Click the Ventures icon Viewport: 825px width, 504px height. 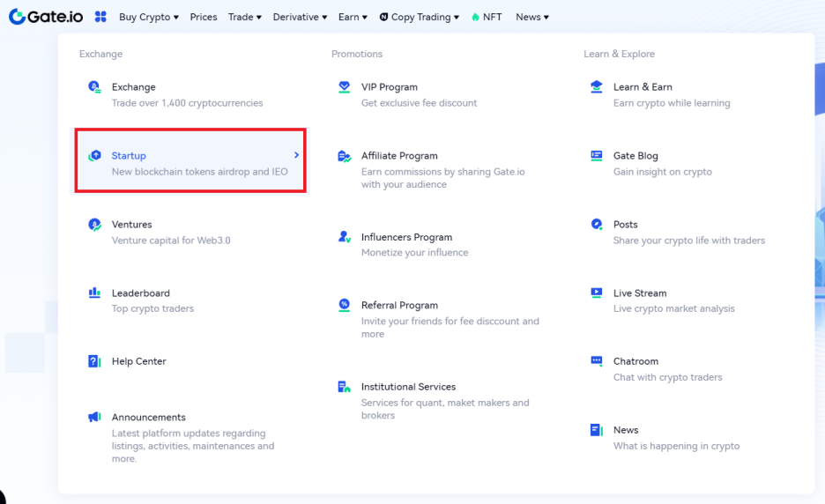point(94,225)
